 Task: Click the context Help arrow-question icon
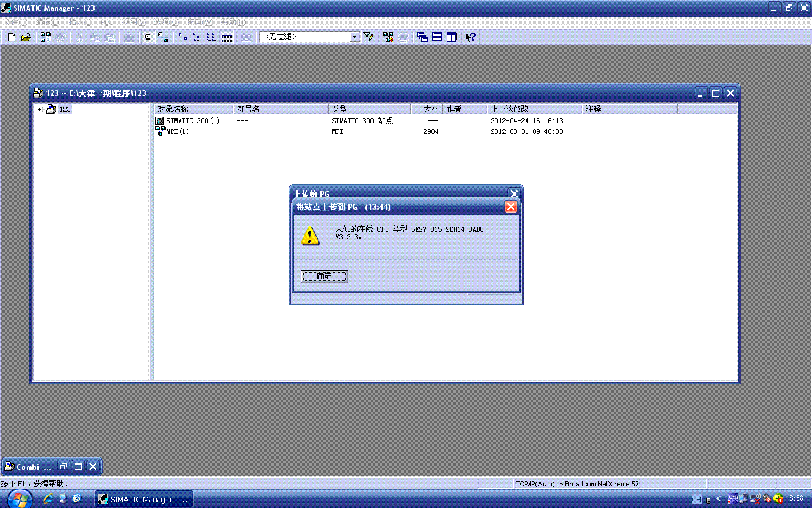tap(471, 37)
